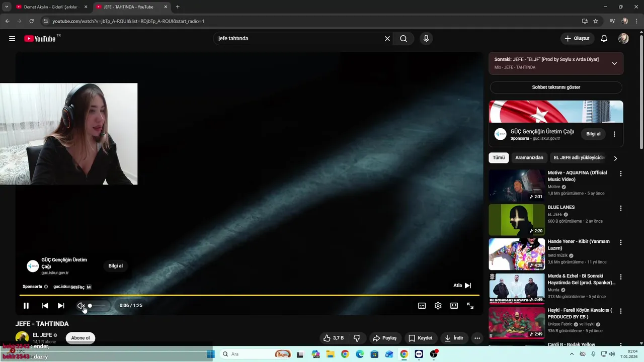Toggle subtitles in the player
Viewport: 644px width, 362px height.
coord(422,306)
